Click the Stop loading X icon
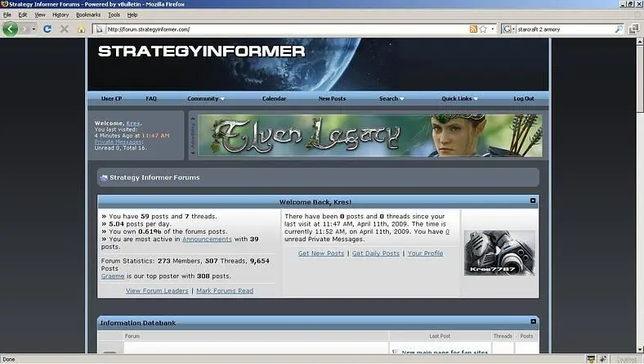644x364 pixels. [x=65, y=29]
